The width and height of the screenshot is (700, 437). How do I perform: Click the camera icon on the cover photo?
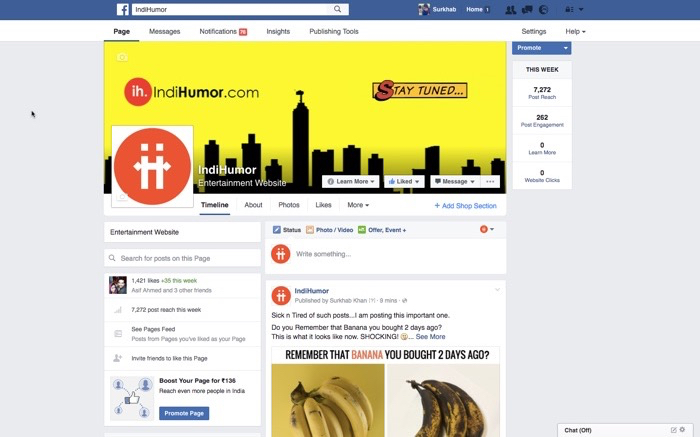[122, 57]
